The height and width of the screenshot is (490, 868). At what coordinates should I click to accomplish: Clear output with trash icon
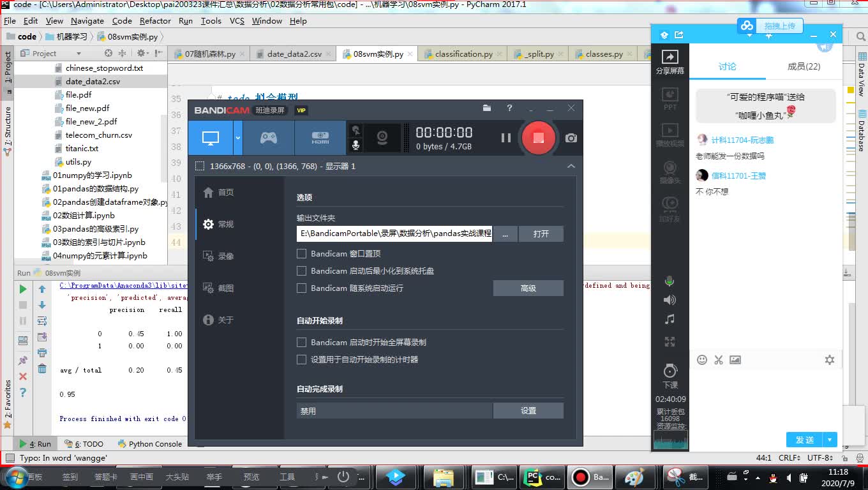[x=42, y=369]
